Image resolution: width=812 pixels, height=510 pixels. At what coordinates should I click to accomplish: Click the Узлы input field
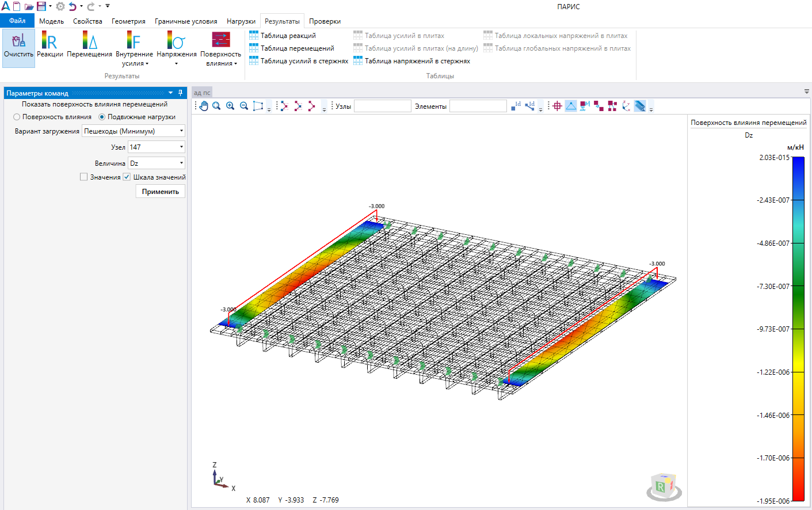pyautogui.click(x=383, y=106)
